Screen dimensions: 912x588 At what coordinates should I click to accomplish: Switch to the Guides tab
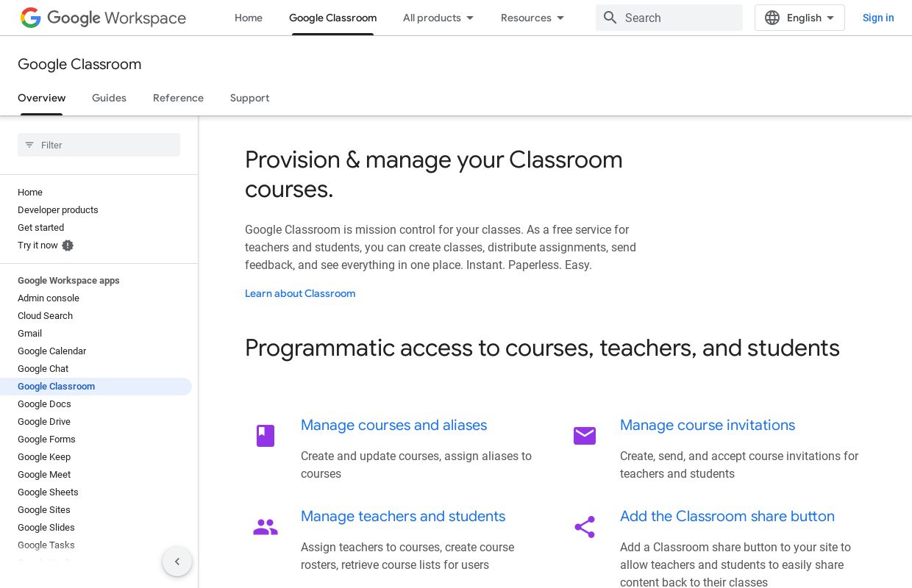(x=109, y=98)
